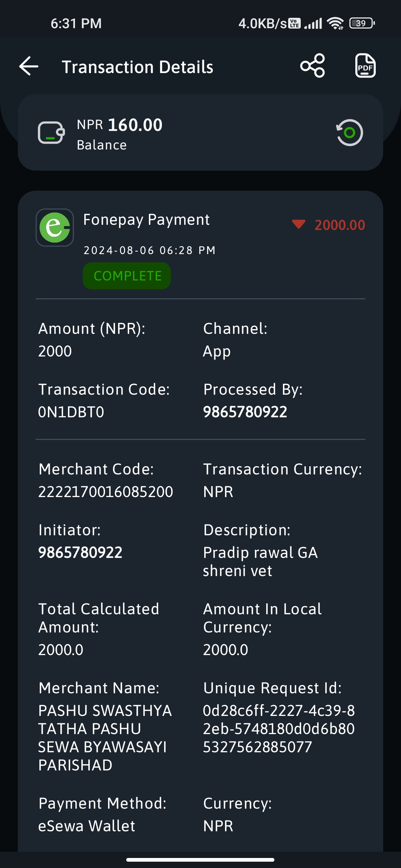Viewport: 401px width, 868px height.
Task: Tap the WiFi status icon
Action: pyautogui.click(x=335, y=23)
